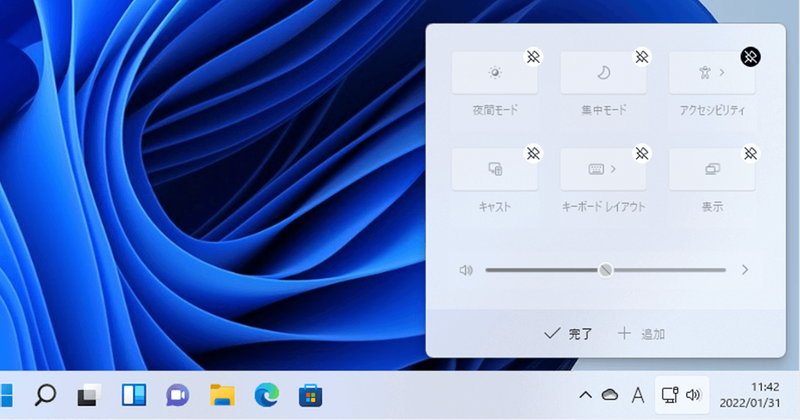Click 追加 to add quick setting

coord(641,334)
